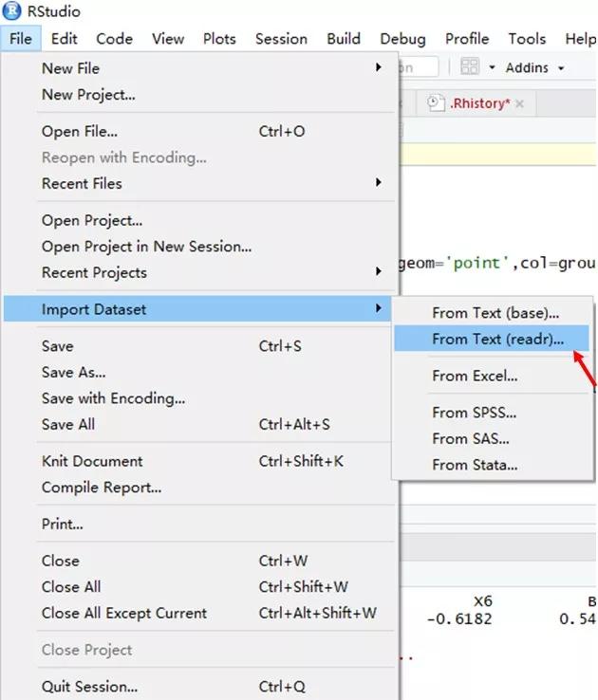Select From Excel in the import submenu
Screen dimensions: 598x700
[x=475, y=376]
